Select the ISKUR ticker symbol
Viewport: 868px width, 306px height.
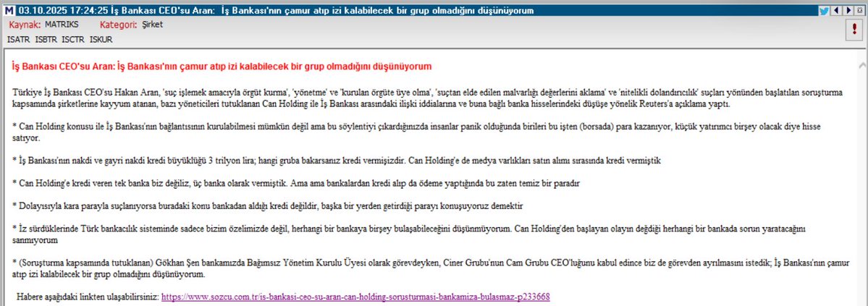[101, 39]
